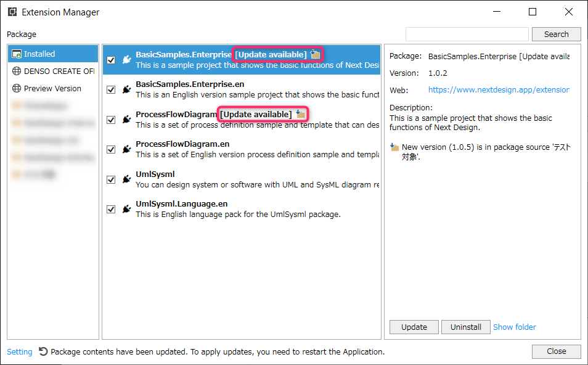Uncheck the UmlSysml.Language.en checkbox
The width and height of the screenshot is (588, 365).
[111, 209]
